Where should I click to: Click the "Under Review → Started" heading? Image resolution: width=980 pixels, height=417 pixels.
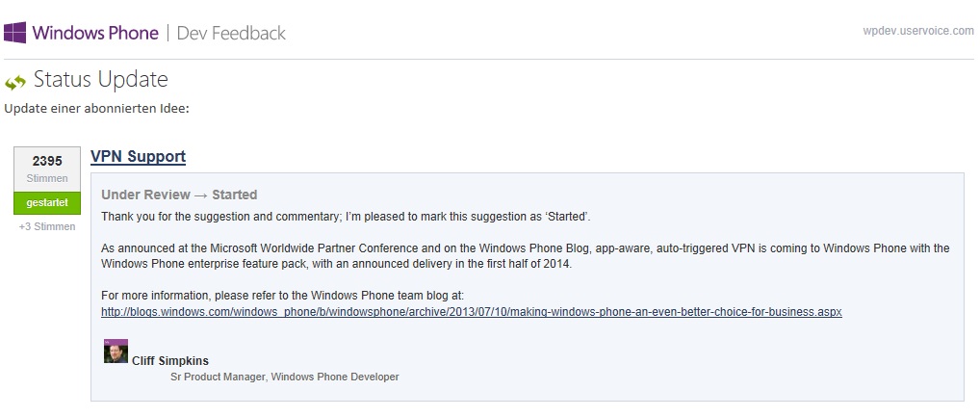(179, 195)
